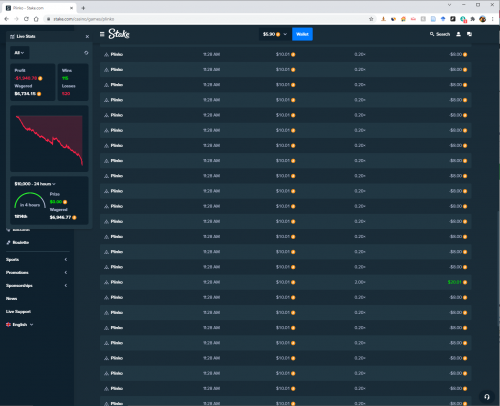Open the support headset bubble icon

coord(487,397)
